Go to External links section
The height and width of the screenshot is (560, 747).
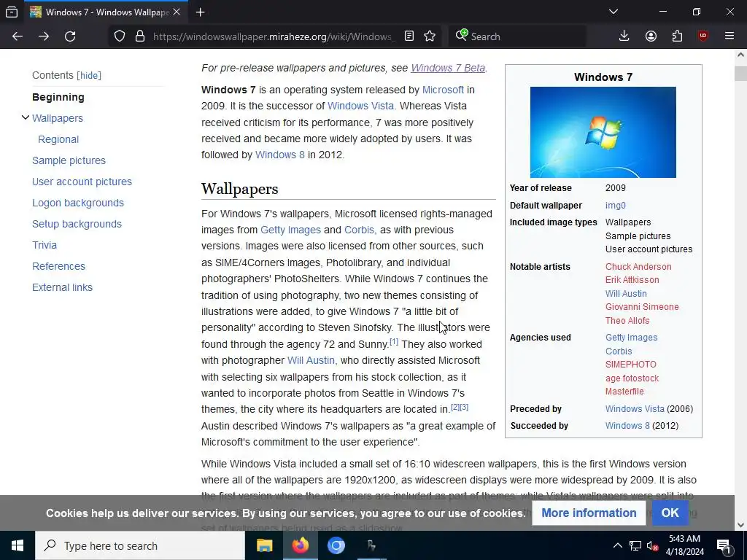tap(63, 287)
